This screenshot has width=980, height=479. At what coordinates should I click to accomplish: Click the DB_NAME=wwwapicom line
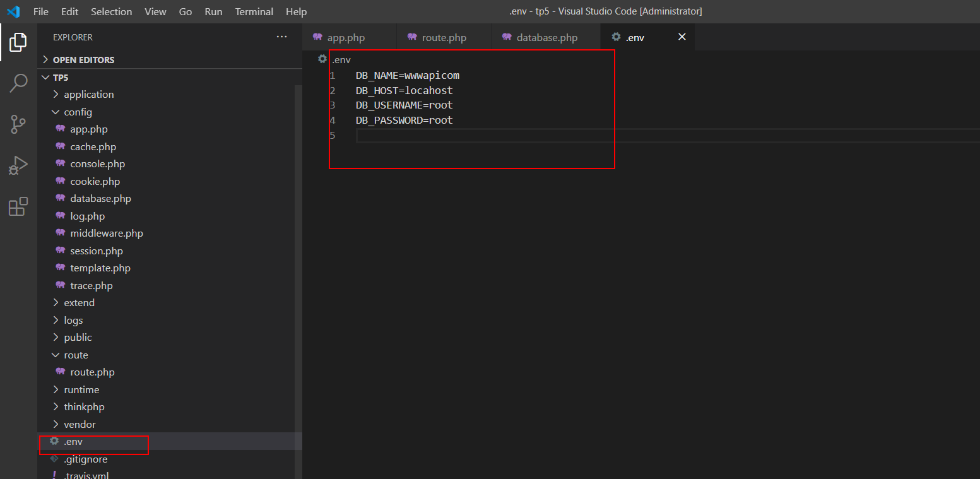coord(408,75)
